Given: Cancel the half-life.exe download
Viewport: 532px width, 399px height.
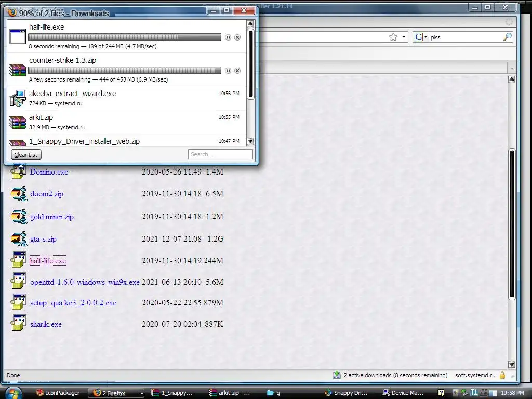Looking at the screenshot, I should pos(237,37).
